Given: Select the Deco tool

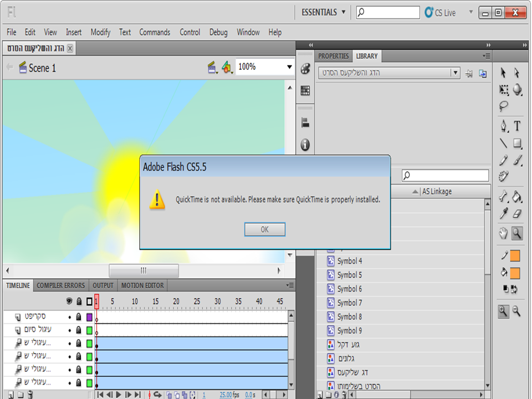Looking at the screenshot, I should coord(504,176).
